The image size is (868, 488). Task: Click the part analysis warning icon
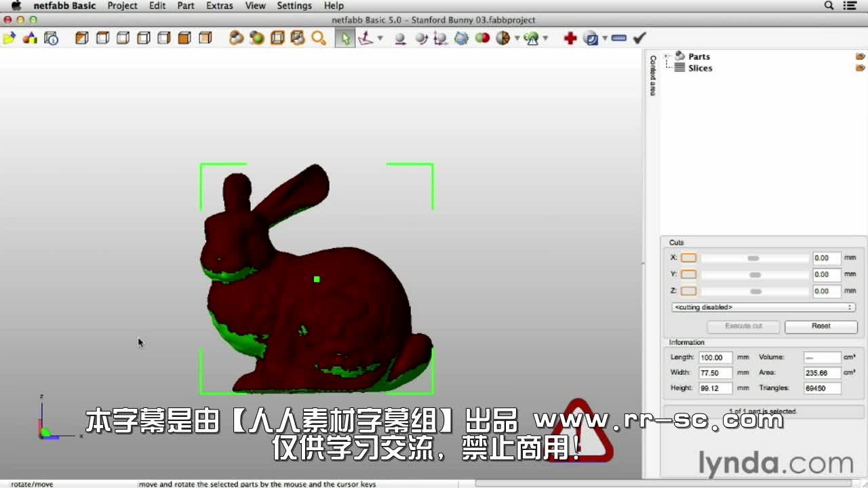click(x=532, y=39)
